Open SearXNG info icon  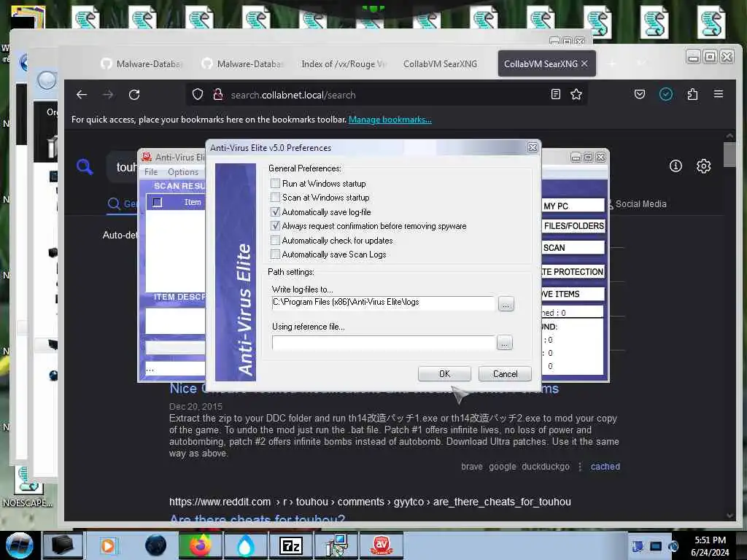[676, 166]
